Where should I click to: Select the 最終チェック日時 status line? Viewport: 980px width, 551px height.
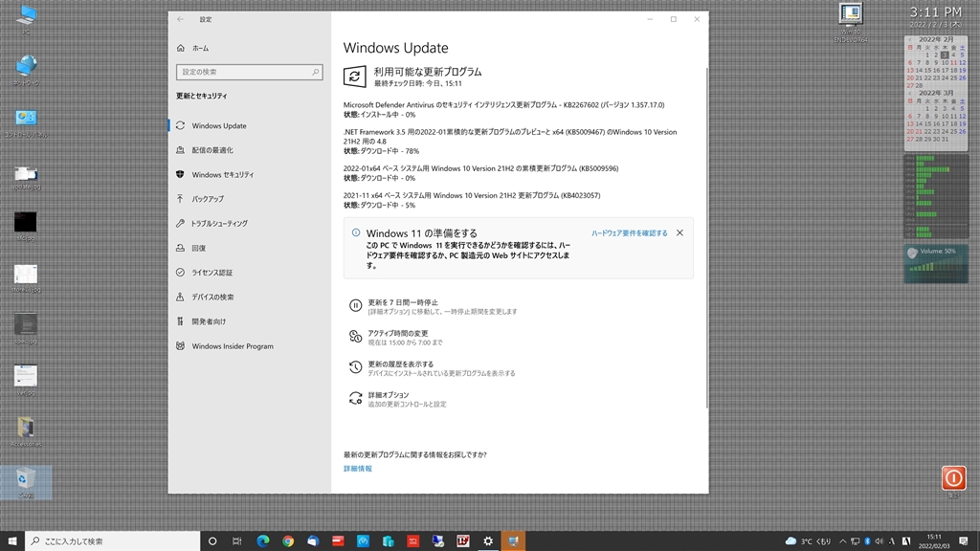(417, 84)
